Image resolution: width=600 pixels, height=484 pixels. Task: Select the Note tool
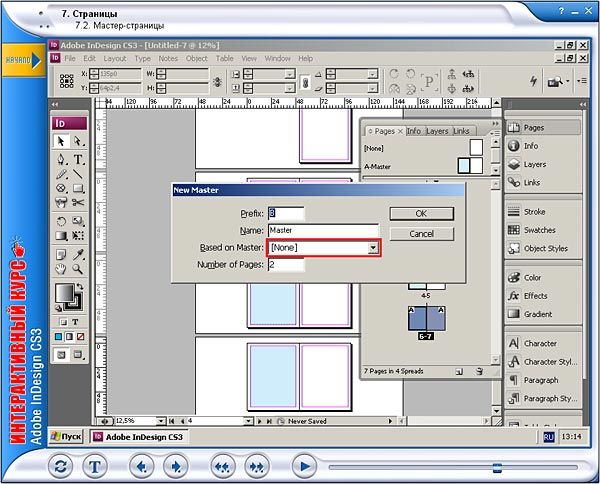click(x=61, y=254)
